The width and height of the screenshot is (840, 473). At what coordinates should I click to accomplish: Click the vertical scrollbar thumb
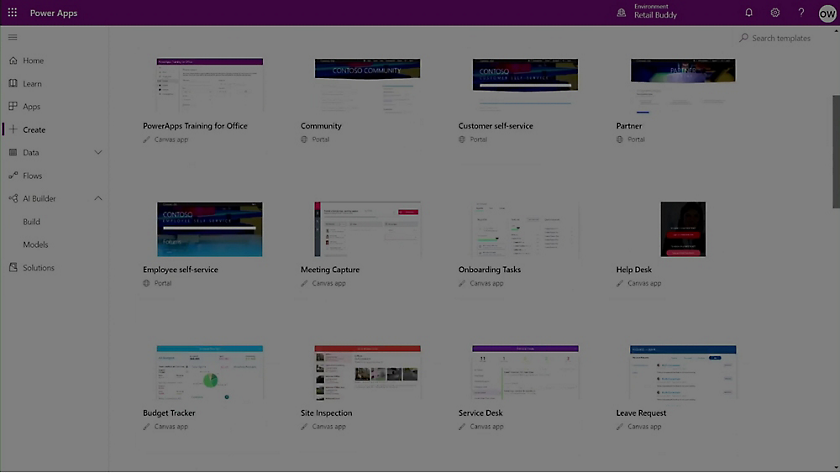point(836,152)
